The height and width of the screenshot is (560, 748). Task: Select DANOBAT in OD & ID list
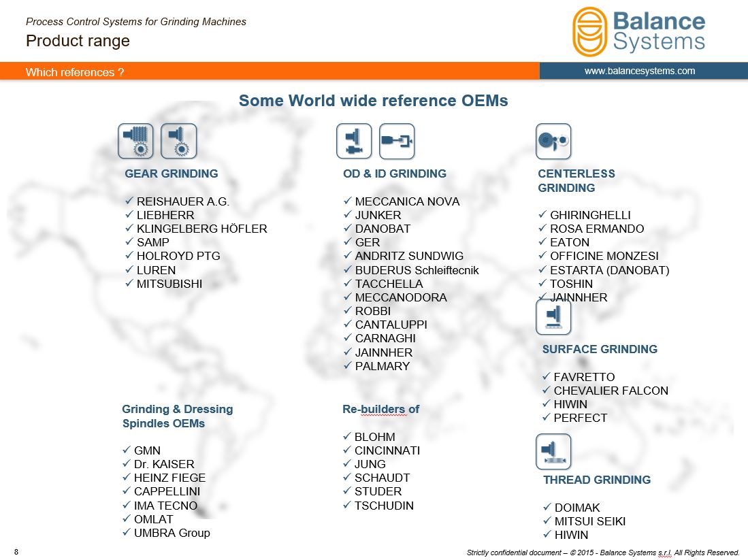pos(383,229)
